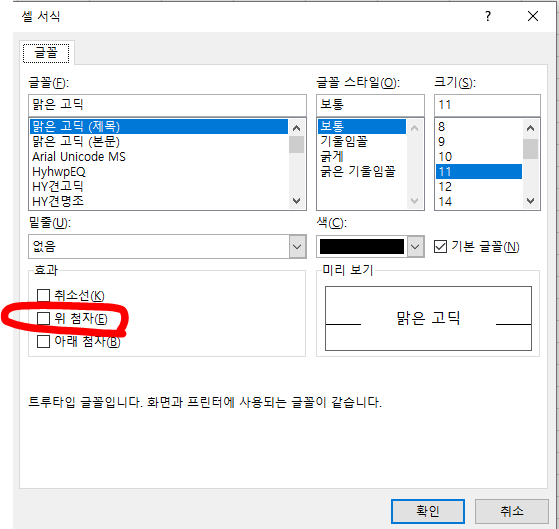Enable the 위 첨자 superscript checkbox
Viewport: 559px width, 529px height.
click(x=43, y=319)
